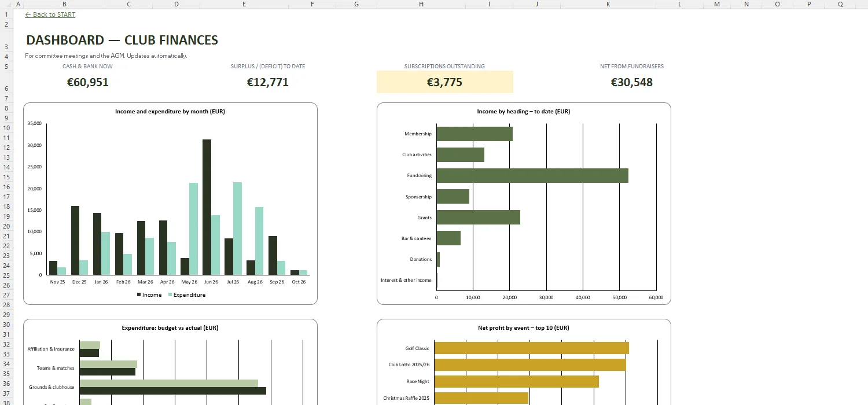This screenshot has height=405, width=868.
Task: Select the highlighted €3,775 value
Action: [444, 82]
